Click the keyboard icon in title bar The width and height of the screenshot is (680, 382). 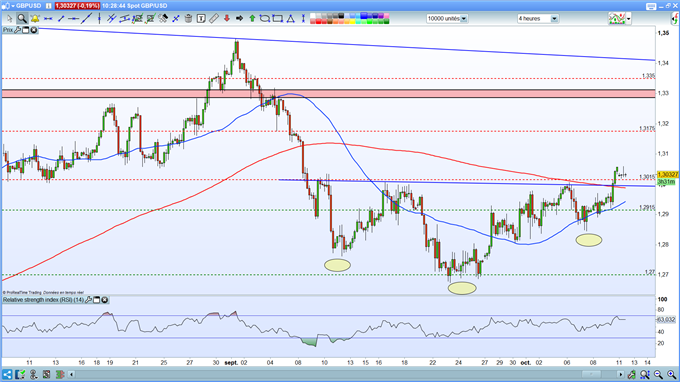[651, 6]
